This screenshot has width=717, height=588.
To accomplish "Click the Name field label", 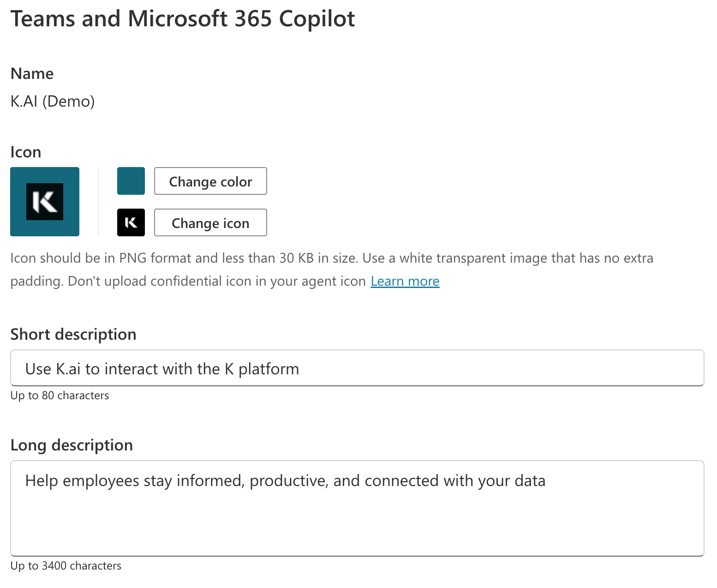I will (32, 73).
